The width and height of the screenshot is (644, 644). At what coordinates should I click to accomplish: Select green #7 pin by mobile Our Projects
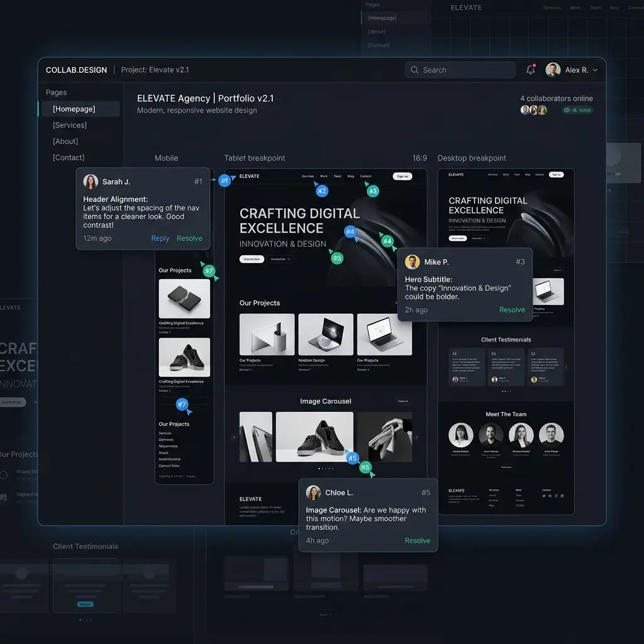(x=209, y=271)
